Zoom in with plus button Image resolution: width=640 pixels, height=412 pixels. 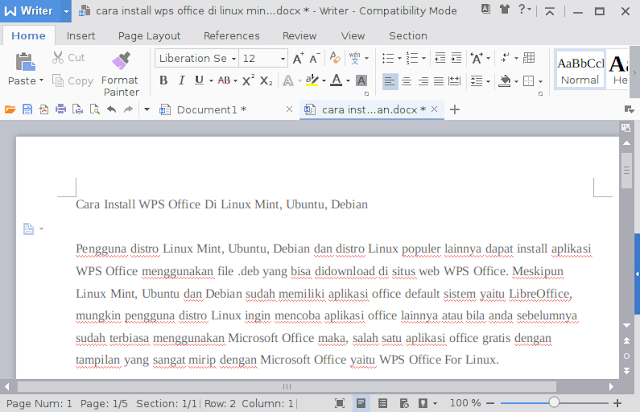617,403
